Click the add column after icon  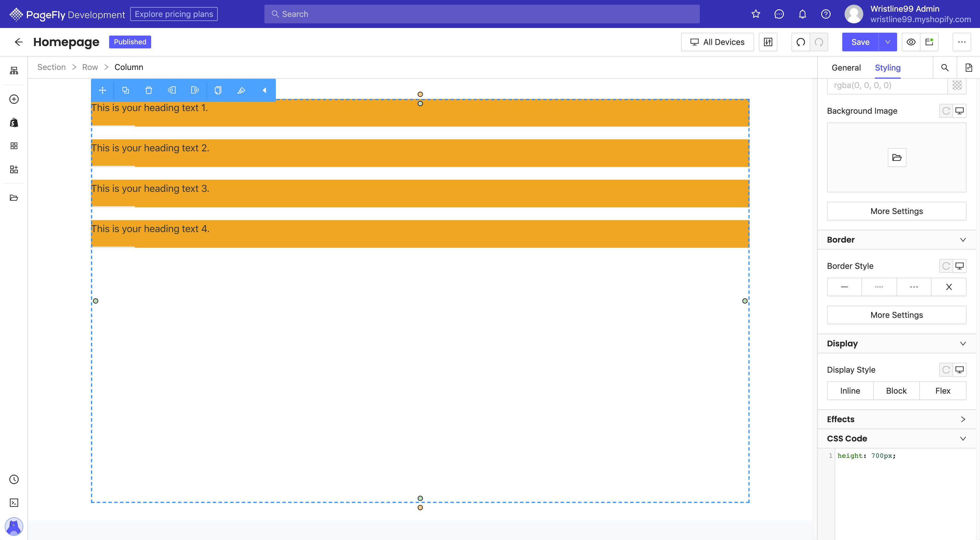pyautogui.click(x=195, y=90)
